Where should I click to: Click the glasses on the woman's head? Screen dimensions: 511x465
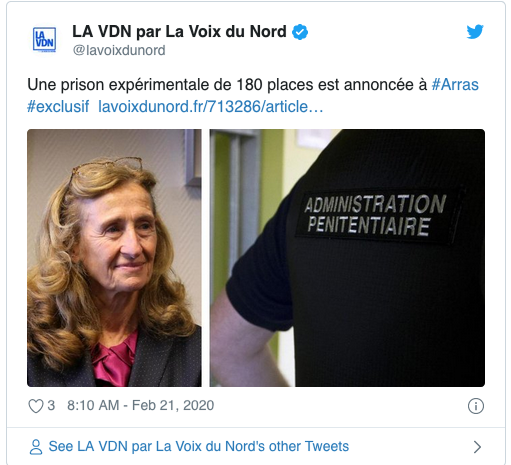click(106, 168)
